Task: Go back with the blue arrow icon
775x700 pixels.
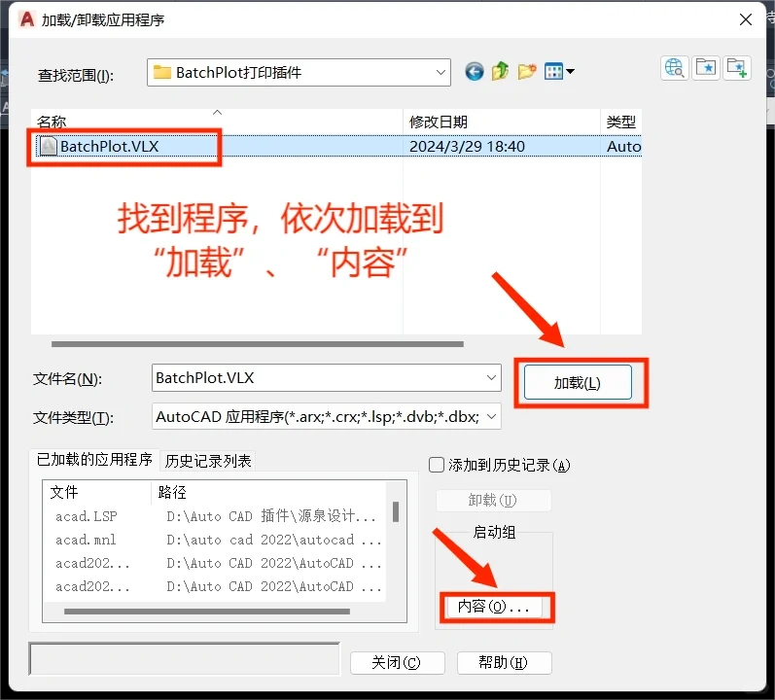Action: [474, 72]
